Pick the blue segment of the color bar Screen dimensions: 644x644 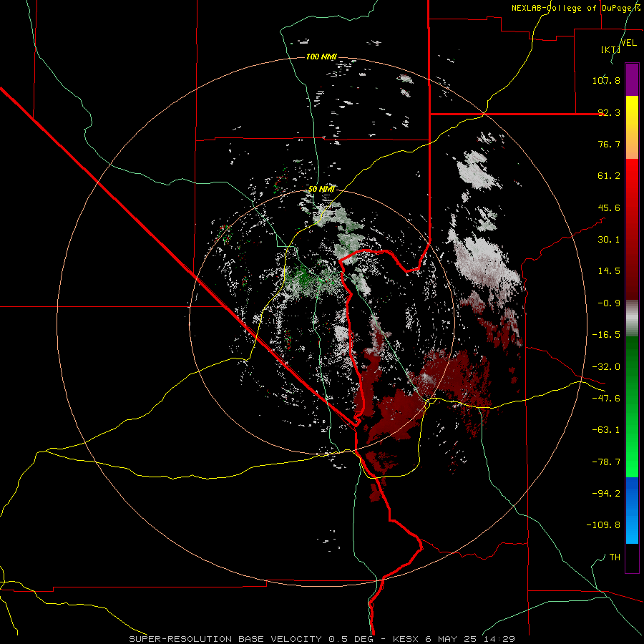point(632,510)
